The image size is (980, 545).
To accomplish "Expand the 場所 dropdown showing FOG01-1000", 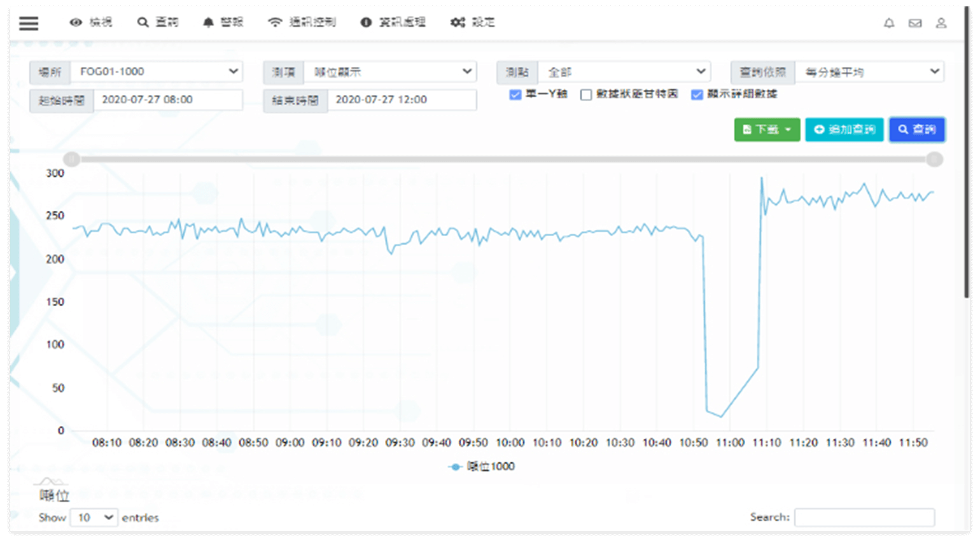I will pos(156,71).
